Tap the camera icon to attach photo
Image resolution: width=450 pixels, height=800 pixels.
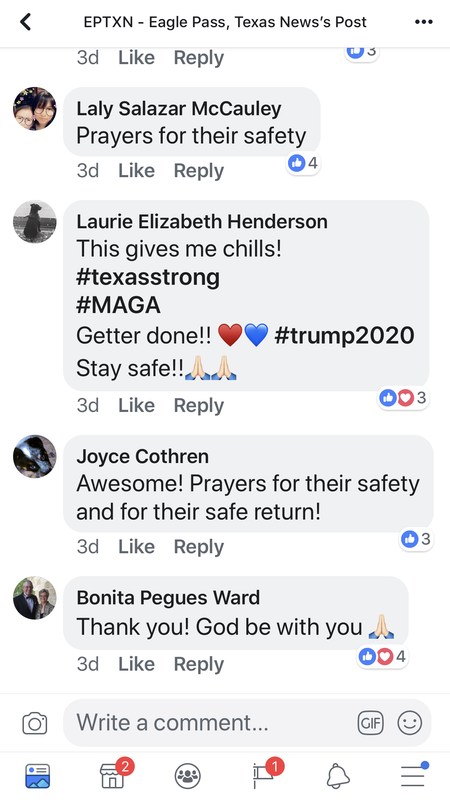pyautogui.click(x=35, y=723)
